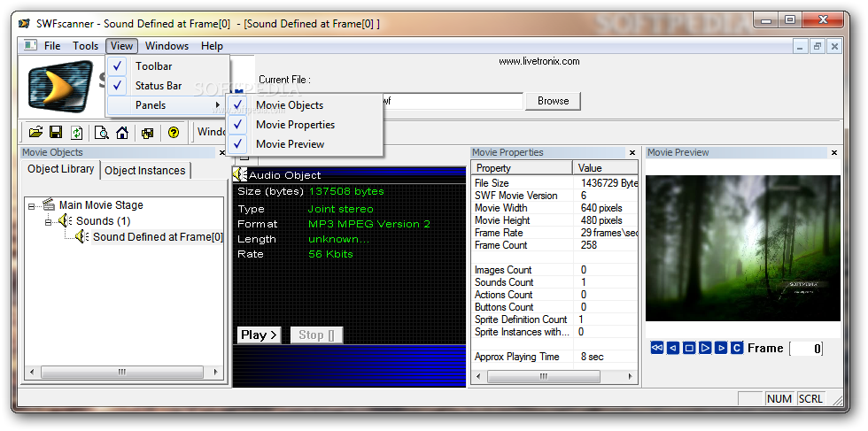Screen dimensions: 868x431
Task: Click the MP3 MPEG Version 2 format value
Action: tap(369, 224)
